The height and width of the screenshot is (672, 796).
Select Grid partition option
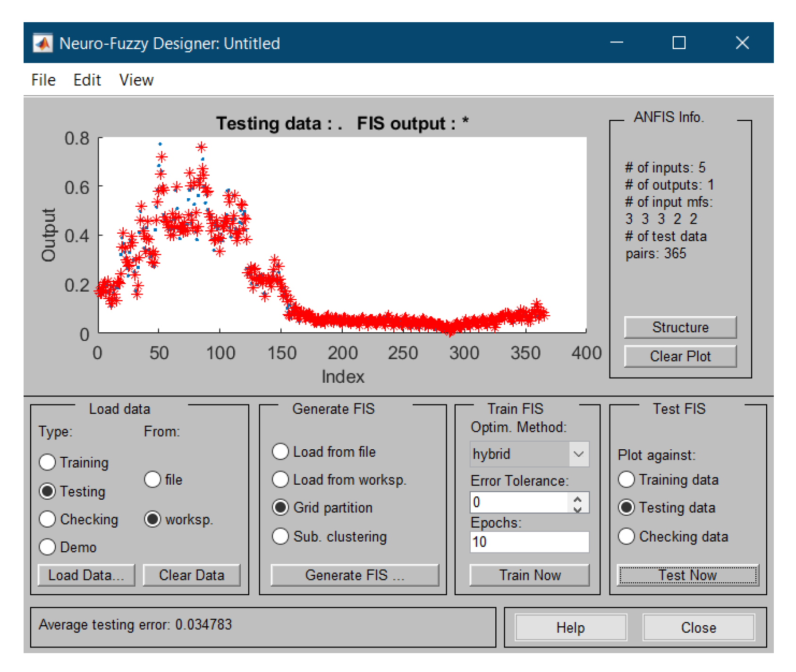click(x=280, y=507)
